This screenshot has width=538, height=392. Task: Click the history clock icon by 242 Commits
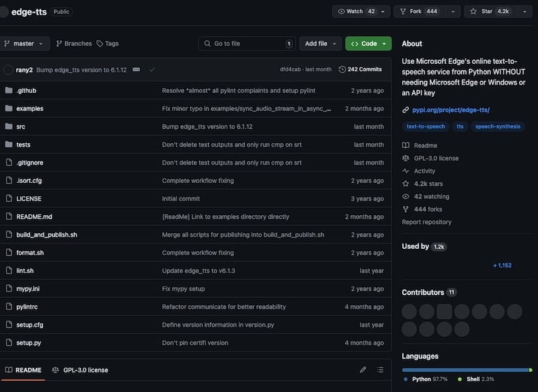tap(342, 70)
